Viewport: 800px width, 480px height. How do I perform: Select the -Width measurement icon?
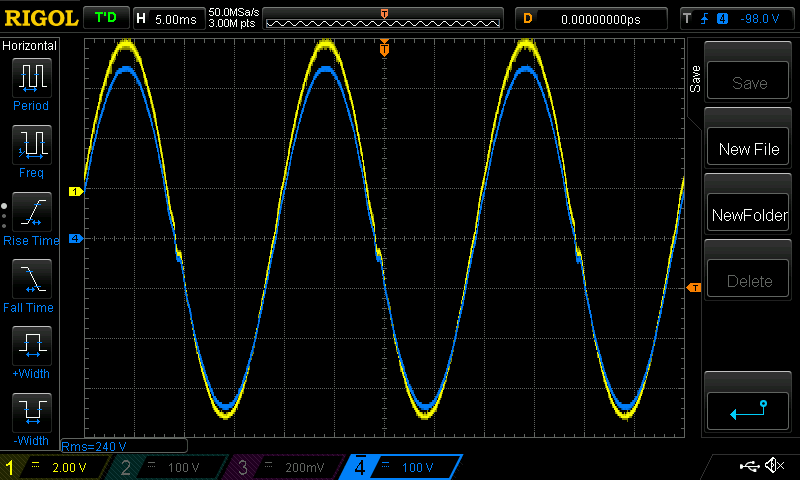31,412
